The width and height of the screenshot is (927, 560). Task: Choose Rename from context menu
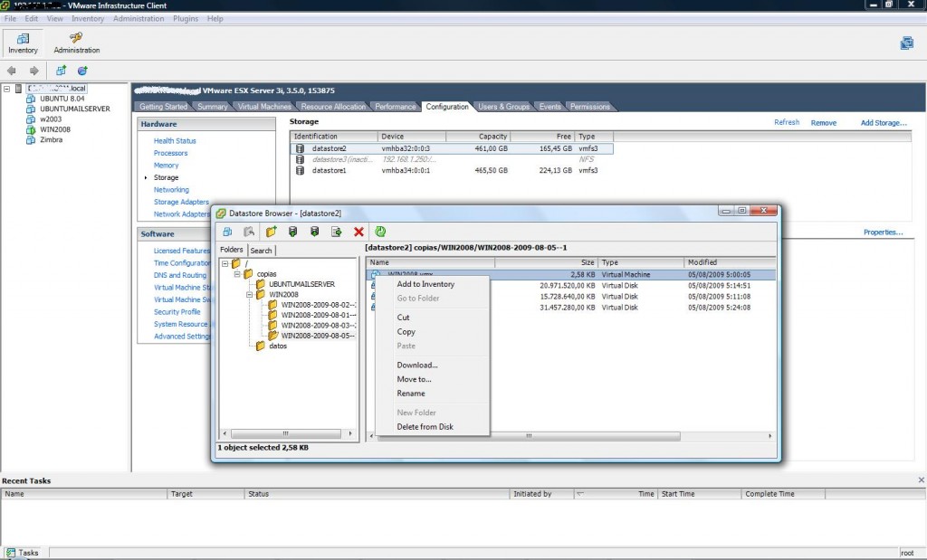[411, 394]
